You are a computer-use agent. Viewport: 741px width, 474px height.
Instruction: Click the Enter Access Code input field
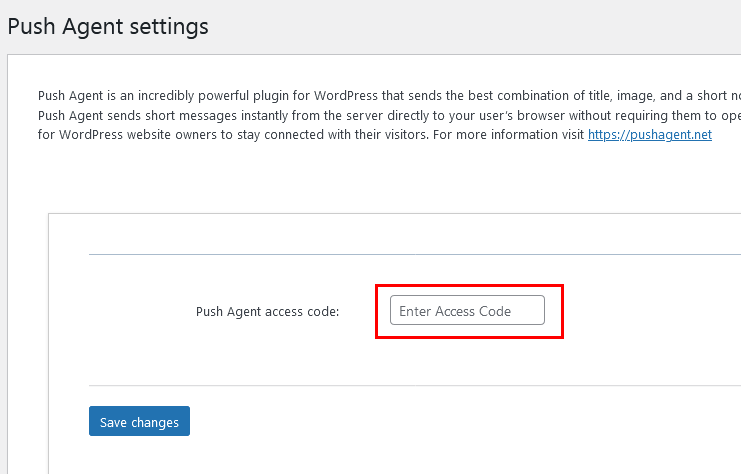(x=467, y=310)
